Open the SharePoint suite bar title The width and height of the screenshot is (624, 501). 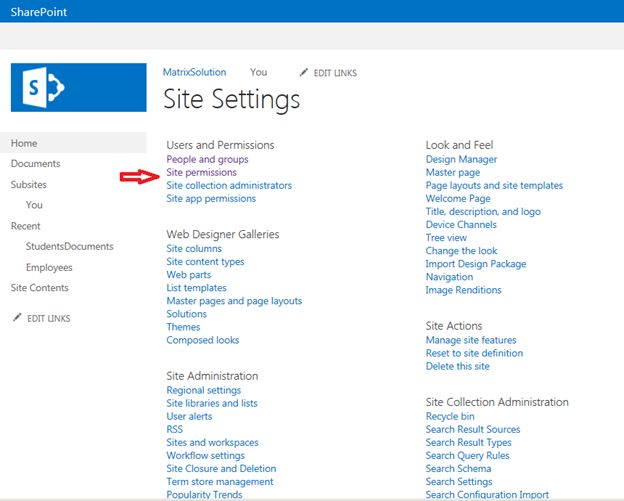[x=39, y=12]
